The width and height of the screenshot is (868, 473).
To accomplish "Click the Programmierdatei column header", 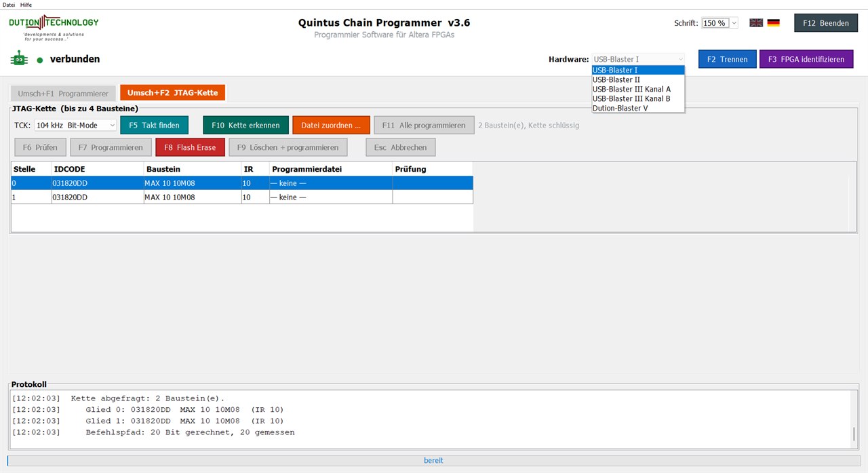I will pos(330,169).
